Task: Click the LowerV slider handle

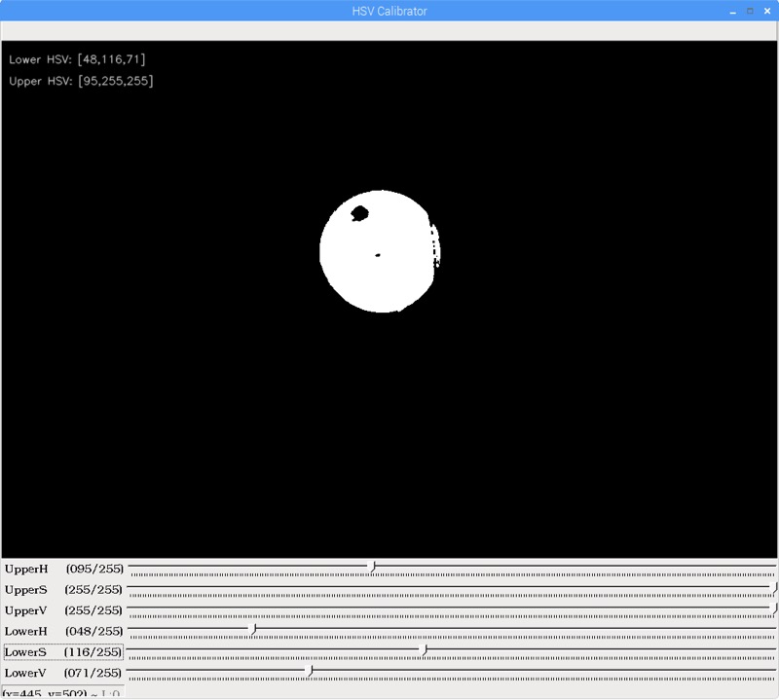Action: [310, 671]
